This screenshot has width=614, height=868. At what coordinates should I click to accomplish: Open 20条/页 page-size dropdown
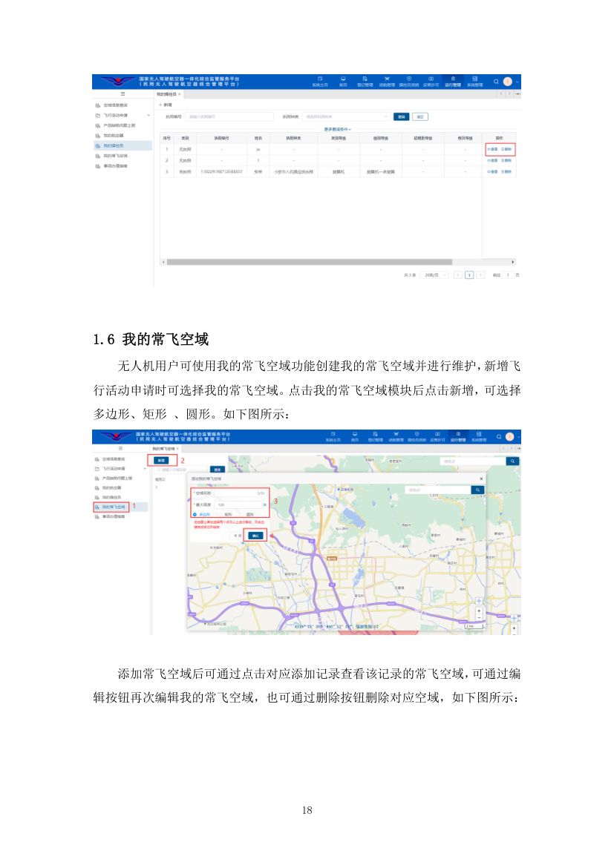point(434,275)
